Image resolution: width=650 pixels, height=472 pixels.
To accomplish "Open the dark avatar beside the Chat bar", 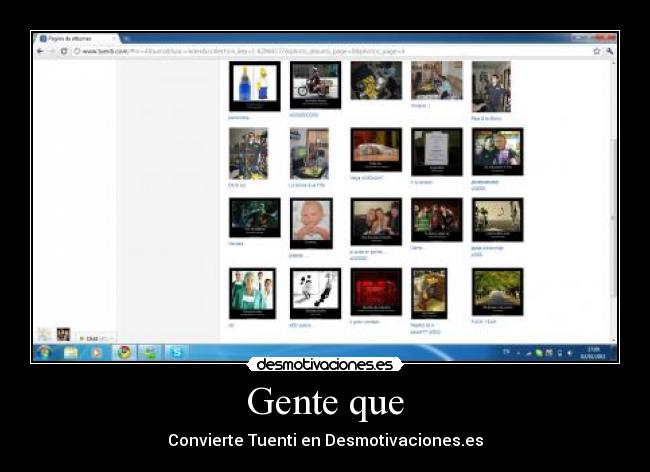I will [63, 334].
